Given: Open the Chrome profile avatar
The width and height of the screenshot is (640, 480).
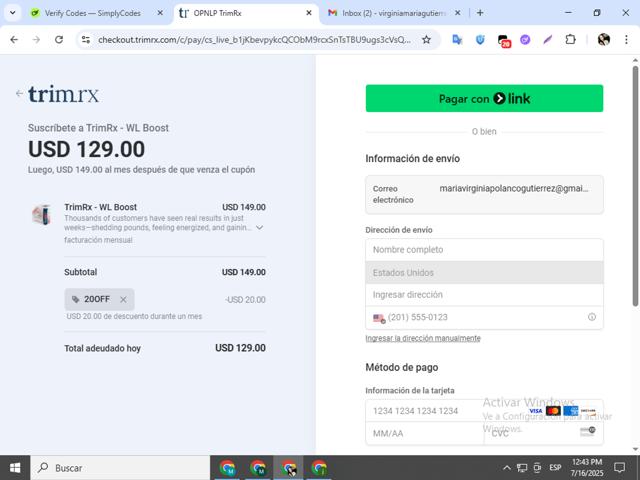Looking at the screenshot, I should [x=604, y=40].
